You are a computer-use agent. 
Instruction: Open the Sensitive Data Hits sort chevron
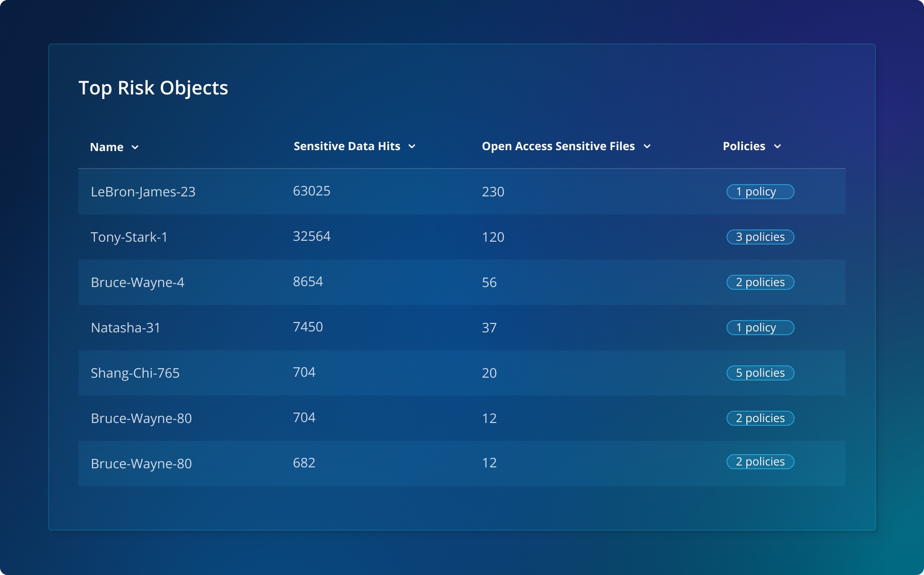[x=412, y=146]
